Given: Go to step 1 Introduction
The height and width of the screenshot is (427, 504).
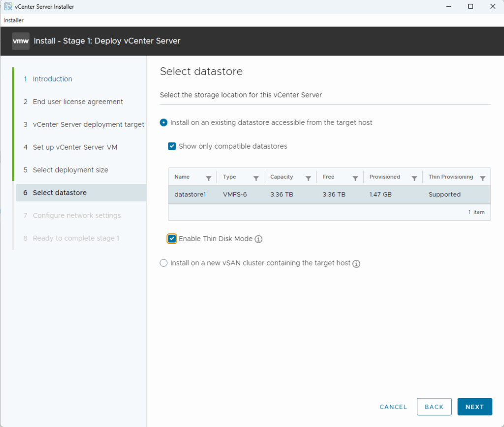Looking at the screenshot, I should (x=52, y=79).
